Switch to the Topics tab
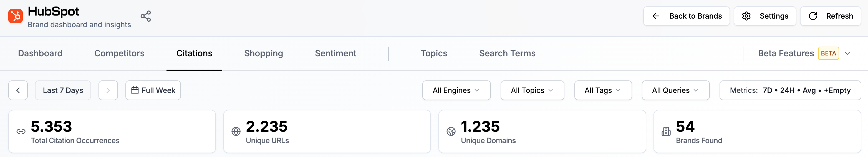Image resolution: width=868 pixels, height=157 pixels. click(x=434, y=53)
